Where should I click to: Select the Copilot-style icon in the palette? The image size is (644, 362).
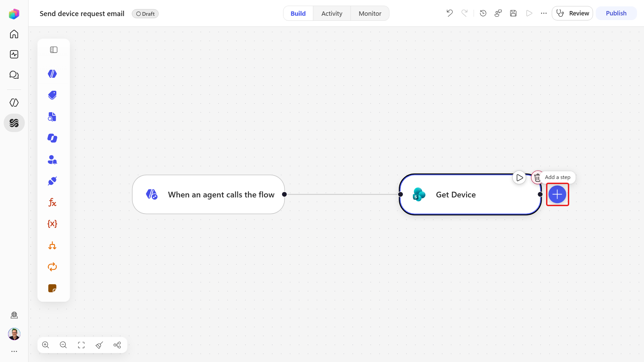tap(52, 138)
